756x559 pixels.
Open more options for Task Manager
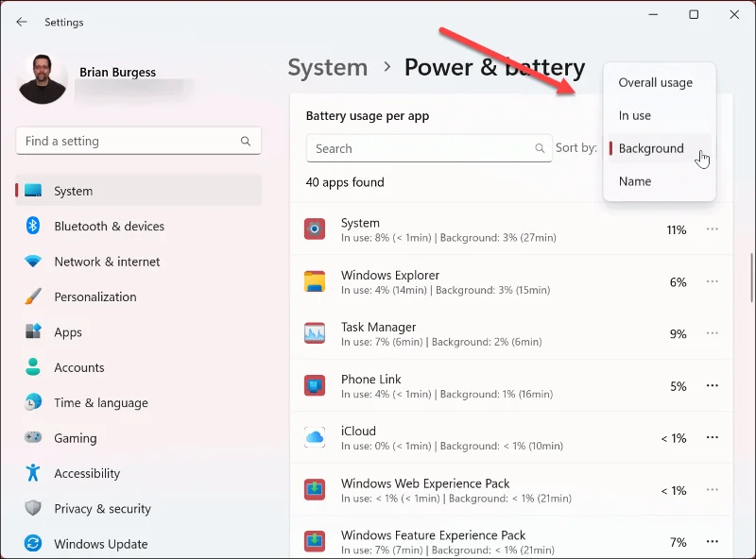click(x=713, y=333)
